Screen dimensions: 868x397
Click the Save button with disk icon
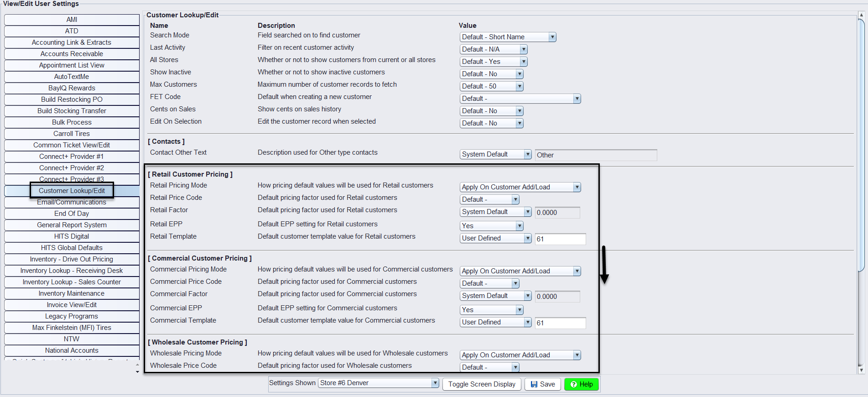[x=542, y=384]
